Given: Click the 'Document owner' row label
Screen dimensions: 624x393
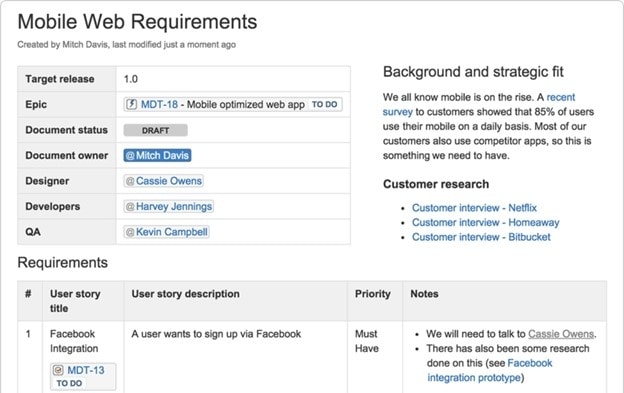Looking at the screenshot, I should click(x=66, y=156).
